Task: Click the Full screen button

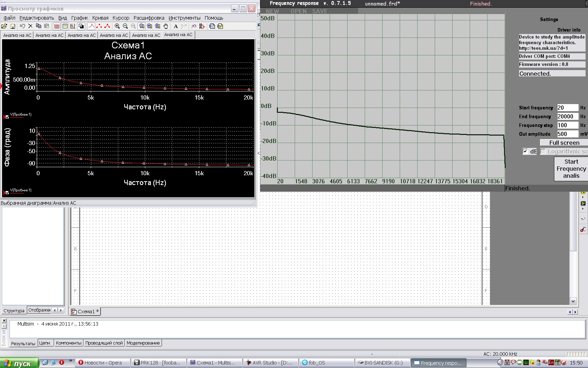Action: click(564, 143)
